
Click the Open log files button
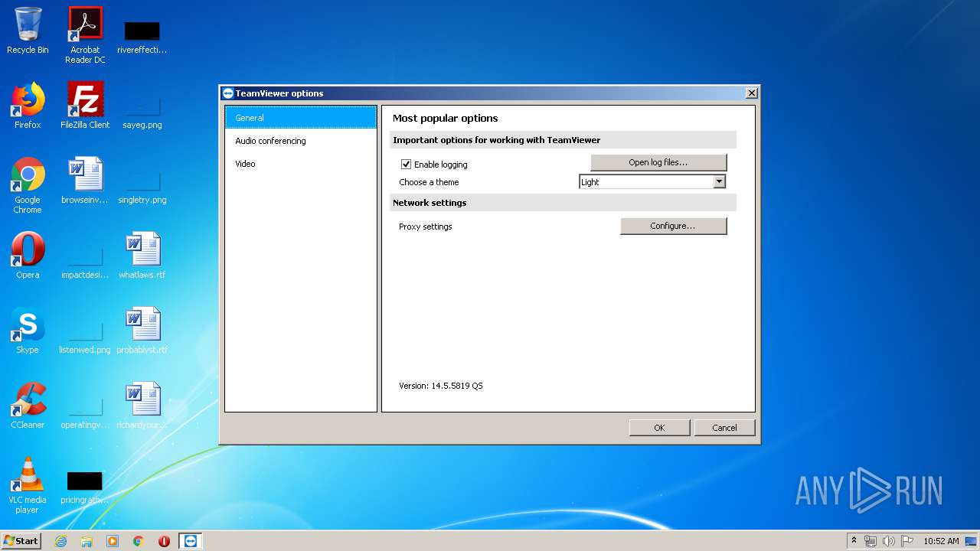tap(658, 162)
